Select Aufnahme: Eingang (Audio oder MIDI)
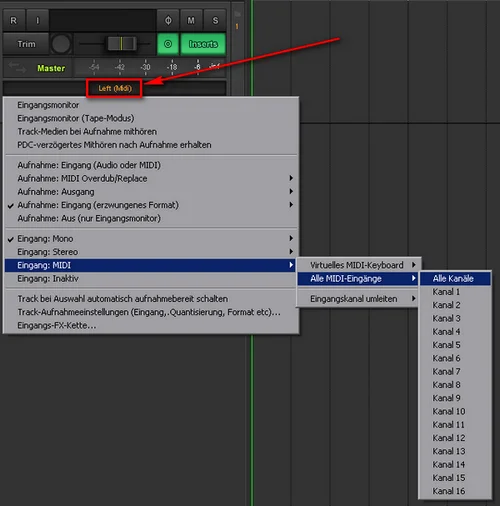This screenshot has height=506, width=500. 151,165
